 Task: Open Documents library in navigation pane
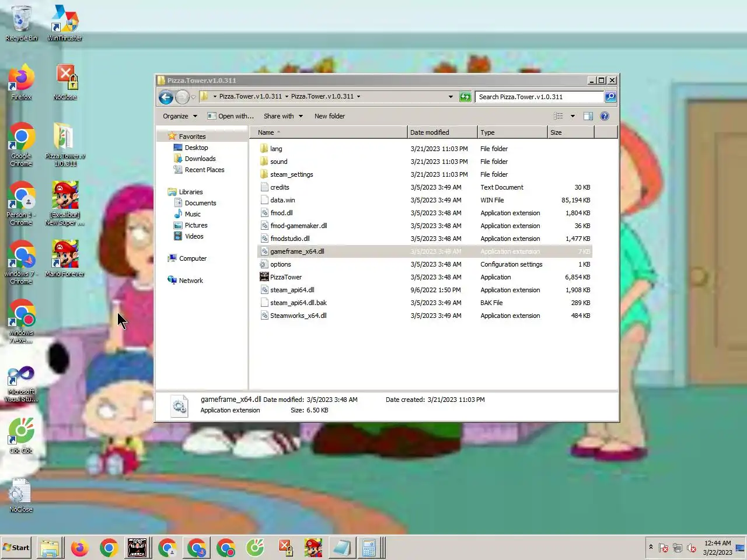[200, 203]
